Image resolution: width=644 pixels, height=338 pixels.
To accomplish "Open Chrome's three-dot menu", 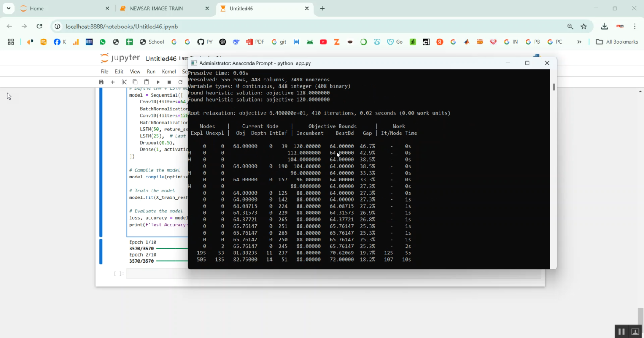I will click(635, 26).
